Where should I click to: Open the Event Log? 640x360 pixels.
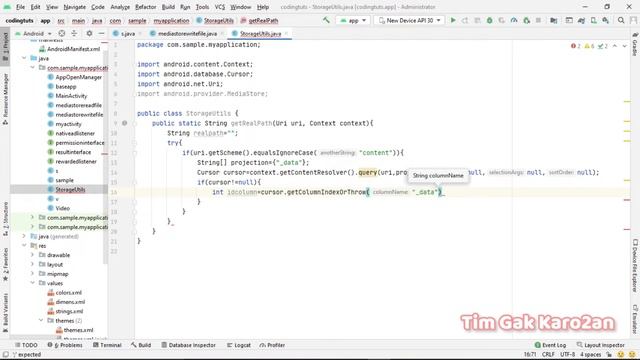coord(550,345)
